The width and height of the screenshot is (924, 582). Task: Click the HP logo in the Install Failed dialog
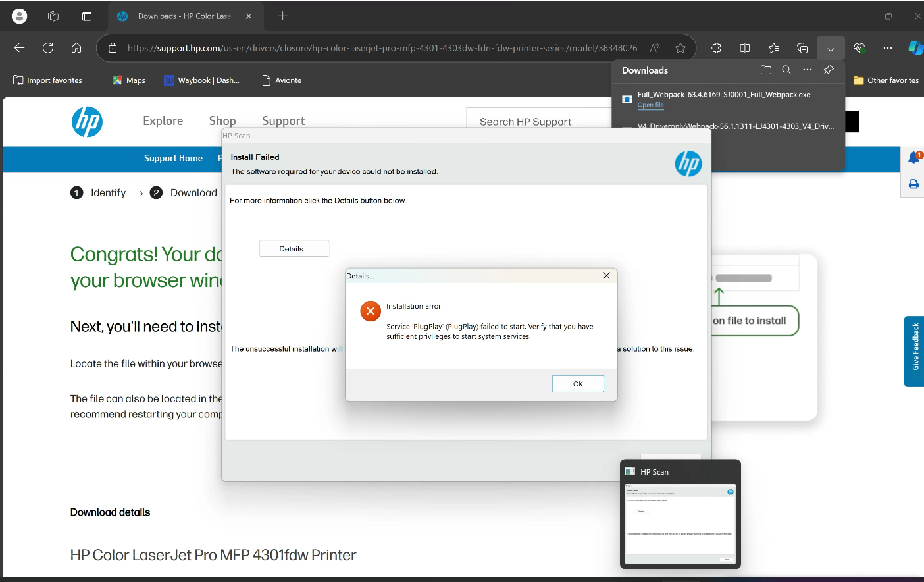click(688, 165)
